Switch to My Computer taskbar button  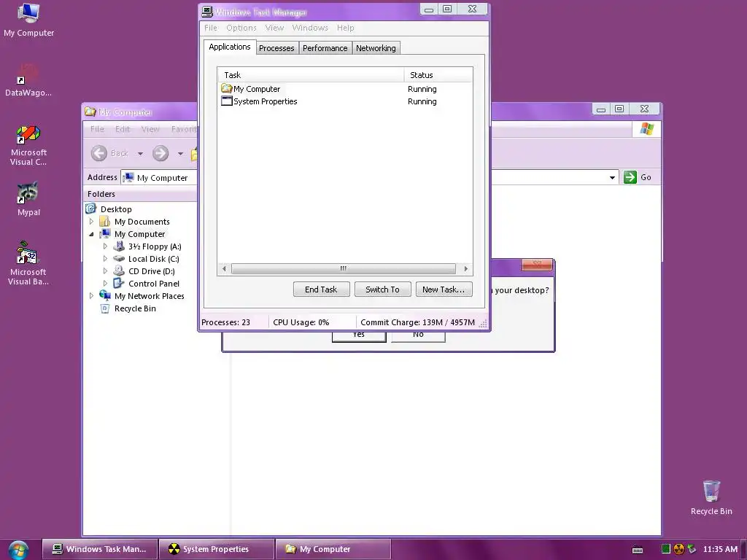click(x=333, y=549)
